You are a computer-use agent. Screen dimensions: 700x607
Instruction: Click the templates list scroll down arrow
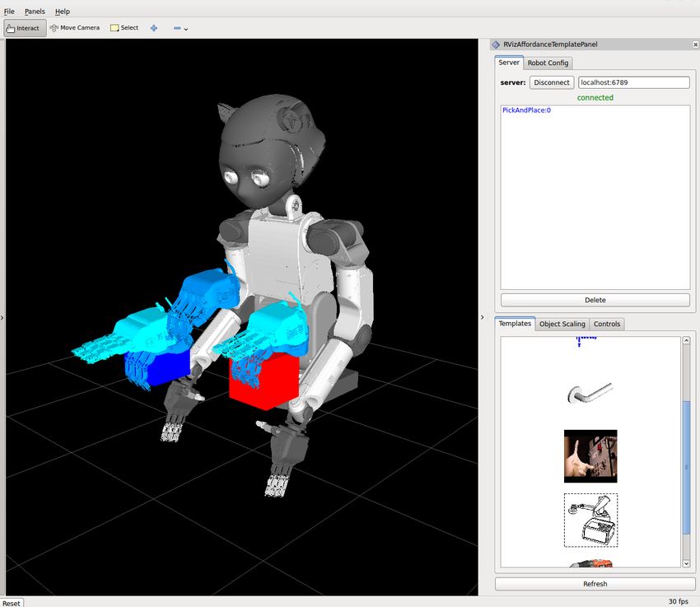click(686, 563)
